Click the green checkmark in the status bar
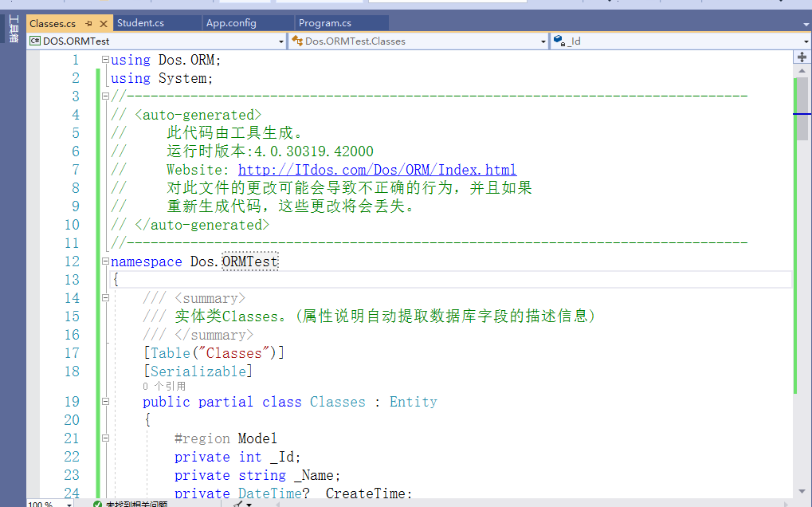This screenshot has height=507, width=812. coord(98,503)
